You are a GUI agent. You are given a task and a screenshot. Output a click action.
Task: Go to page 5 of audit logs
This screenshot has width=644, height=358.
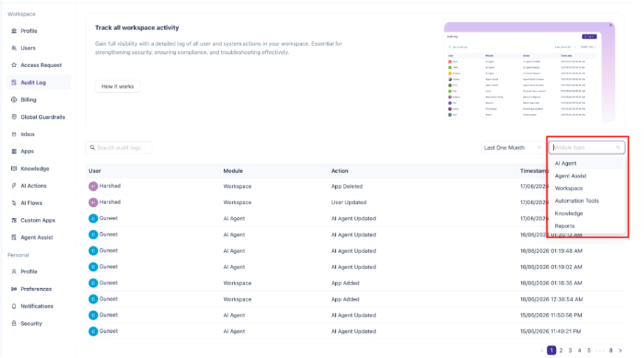[x=589, y=350]
